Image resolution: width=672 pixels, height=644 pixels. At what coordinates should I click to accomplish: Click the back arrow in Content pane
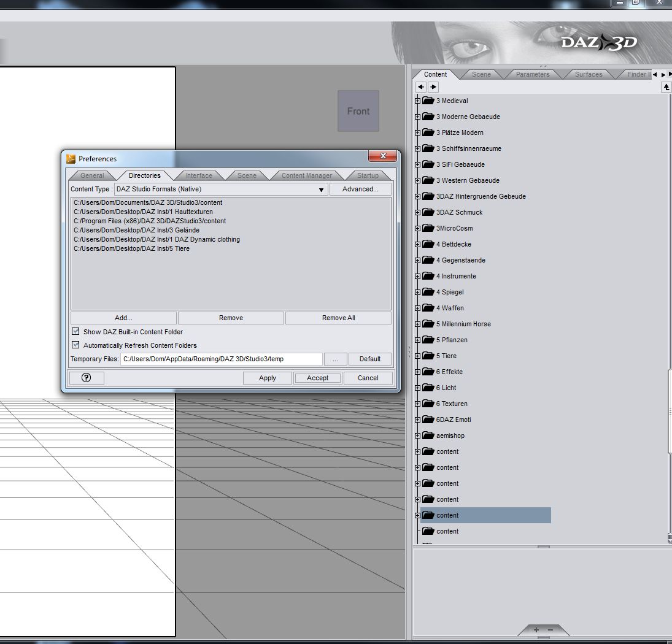coord(421,87)
